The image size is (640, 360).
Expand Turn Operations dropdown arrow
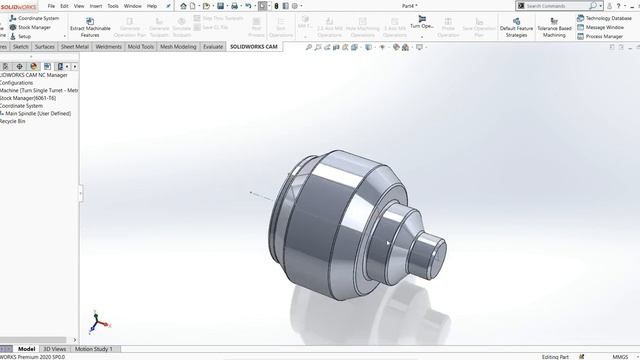tap(422, 37)
